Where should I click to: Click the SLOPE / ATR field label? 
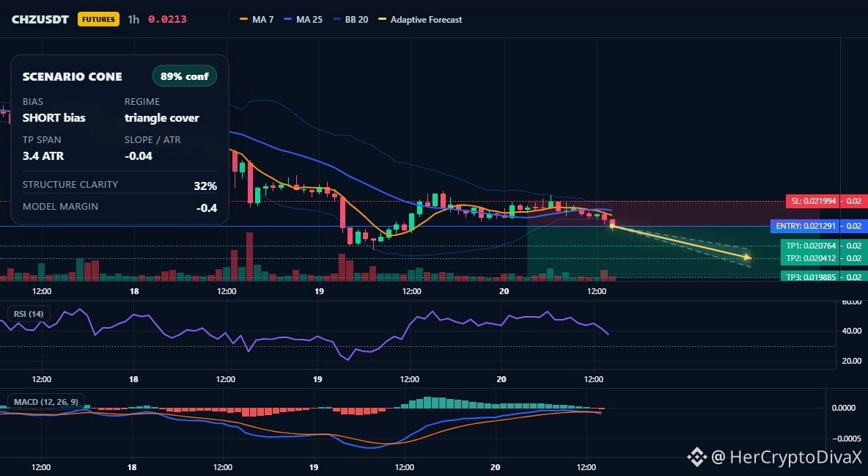pos(152,139)
